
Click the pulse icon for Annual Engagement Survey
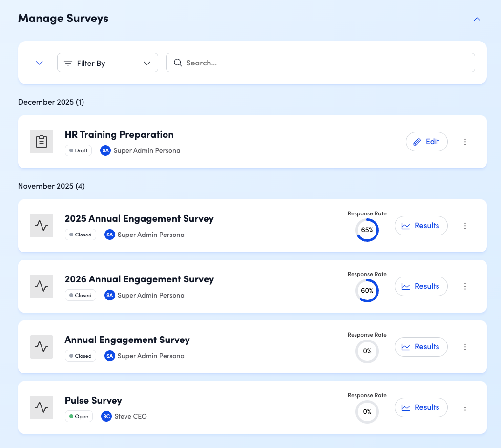(x=42, y=347)
